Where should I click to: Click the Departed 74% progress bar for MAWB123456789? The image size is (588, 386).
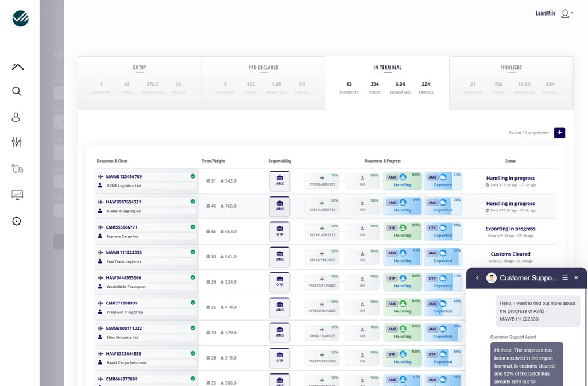pyautogui.click(x=443, y=181)
